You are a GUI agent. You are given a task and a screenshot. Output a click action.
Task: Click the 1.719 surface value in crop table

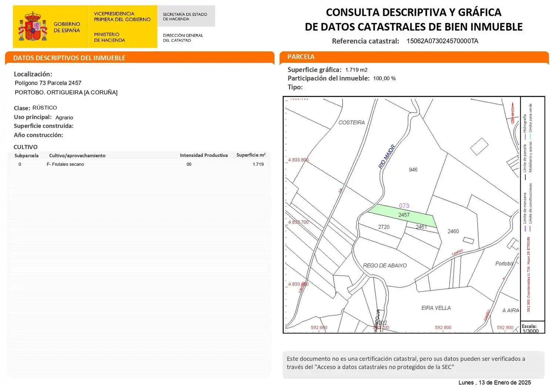click(x=258, y=164)
